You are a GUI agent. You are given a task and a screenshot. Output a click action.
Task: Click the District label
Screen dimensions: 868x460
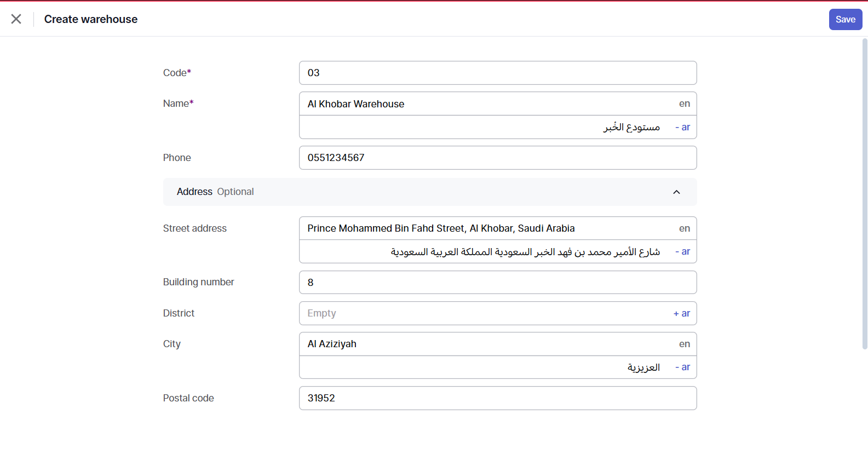pos(179,313)
